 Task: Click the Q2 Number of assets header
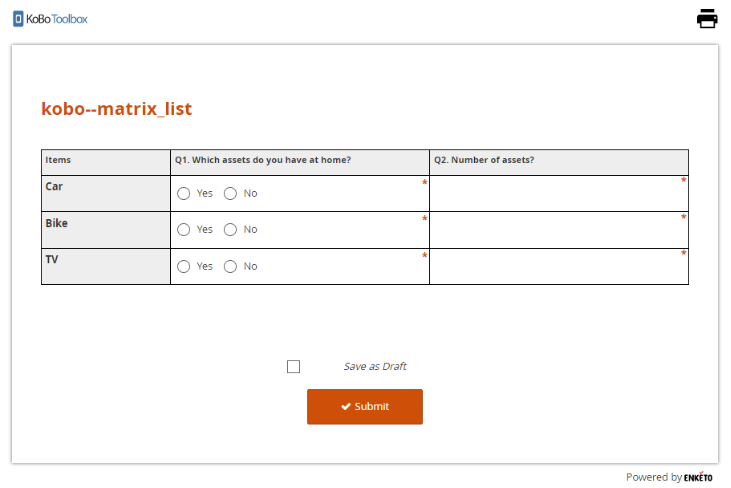click(484, 160)
